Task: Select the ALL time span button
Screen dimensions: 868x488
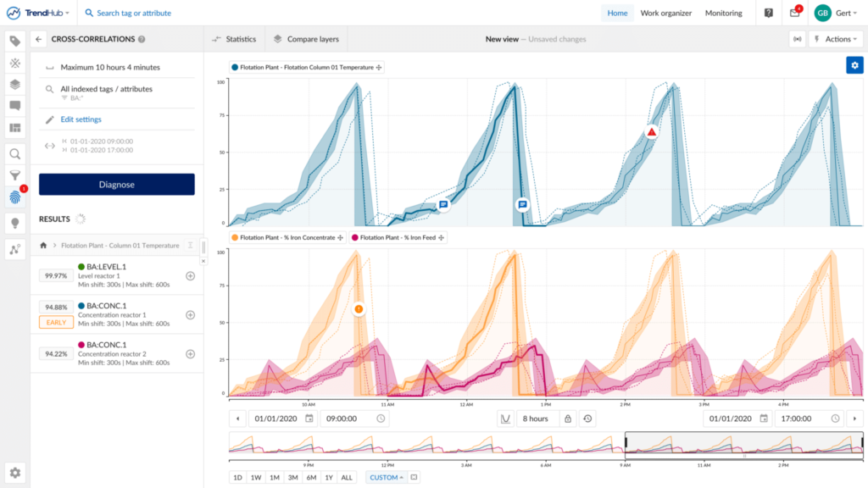Action: [x=347, y=478]
